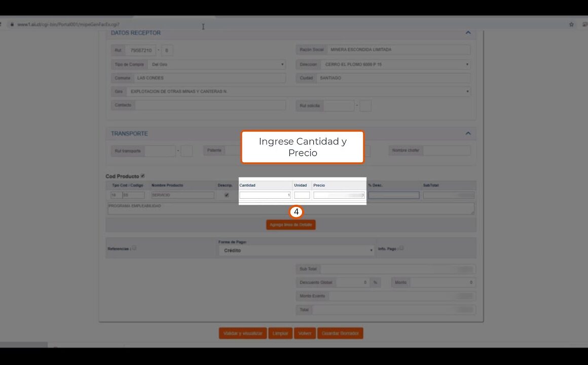This screenshot has height=365, width=588.
Task: Click the Monto Exento field
Action: coord(402,296)
